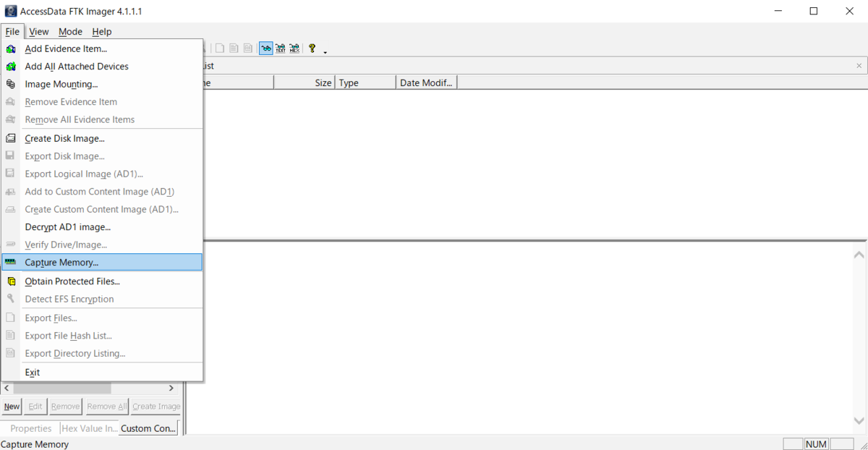Click the Remove All Evidence Items icon
This screenshot has width=868, height=450.
pyautogui.click(x=11, y=119)
